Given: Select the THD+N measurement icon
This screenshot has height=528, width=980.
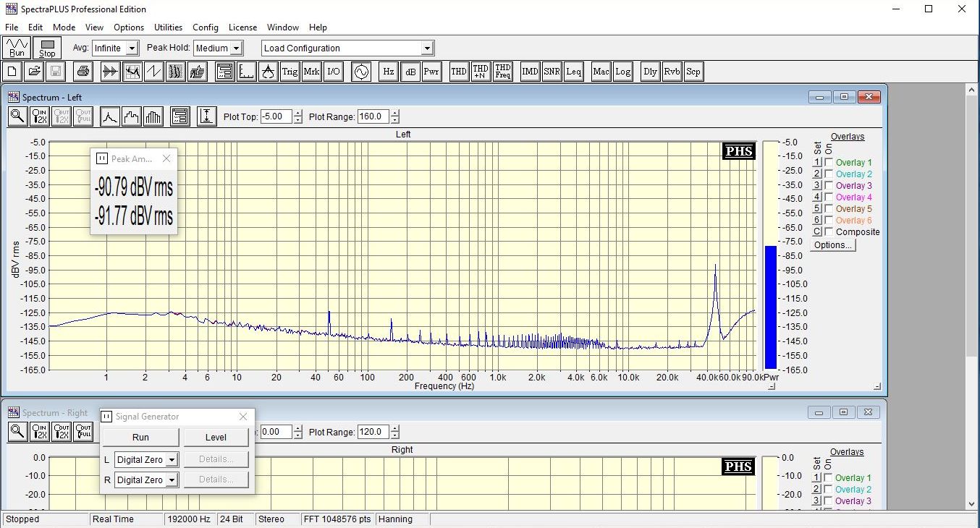Looking at the screenshot, I should tap(481, 72).
